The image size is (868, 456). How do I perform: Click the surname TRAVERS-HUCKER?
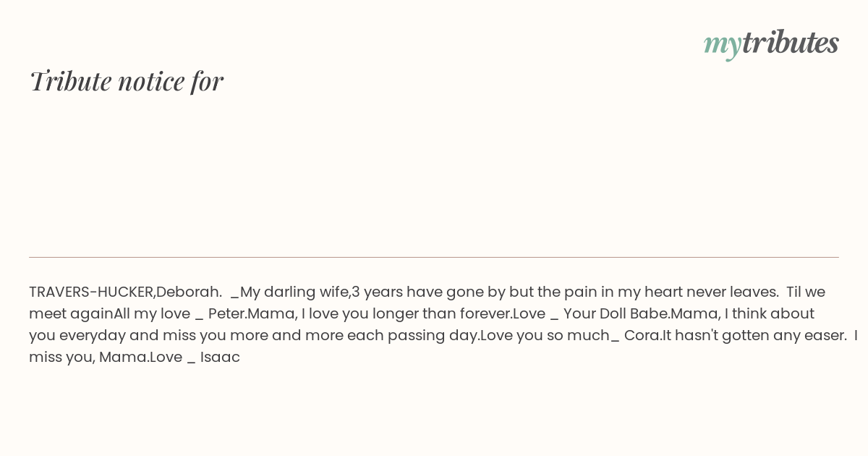pos(91,292)
